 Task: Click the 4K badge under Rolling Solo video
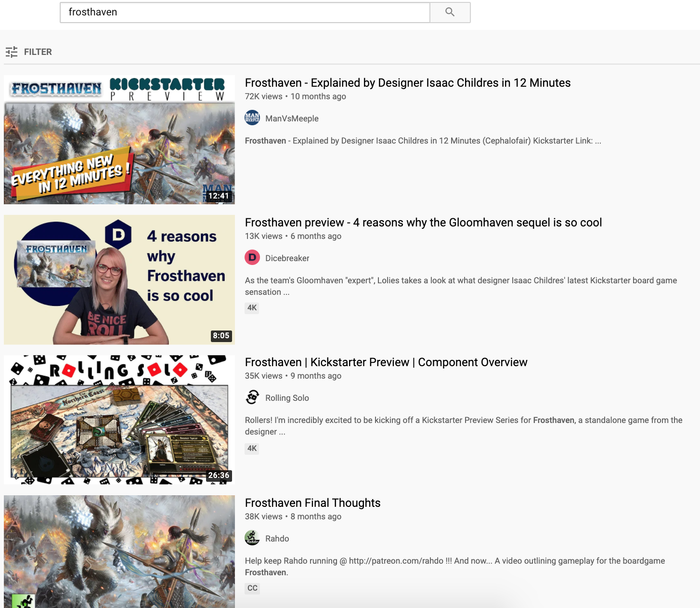tap(252, 449)
